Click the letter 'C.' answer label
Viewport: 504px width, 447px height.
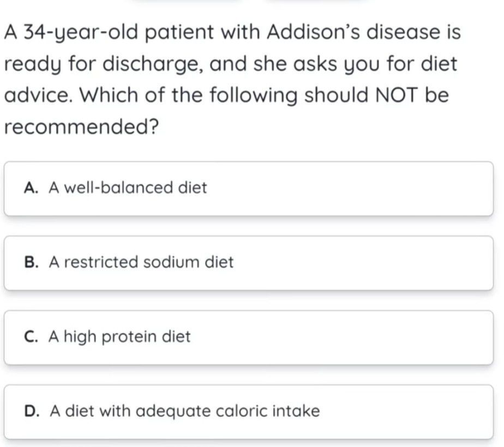32,337
